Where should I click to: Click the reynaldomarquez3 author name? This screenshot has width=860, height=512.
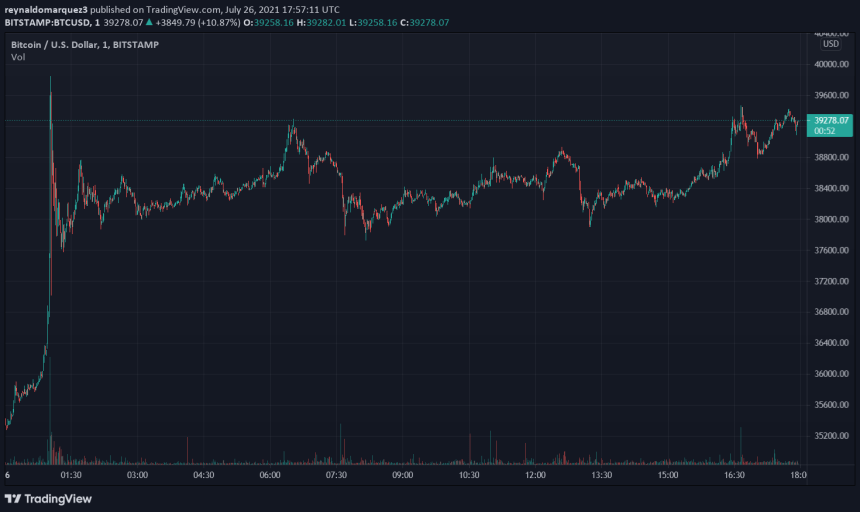[46, 10]
